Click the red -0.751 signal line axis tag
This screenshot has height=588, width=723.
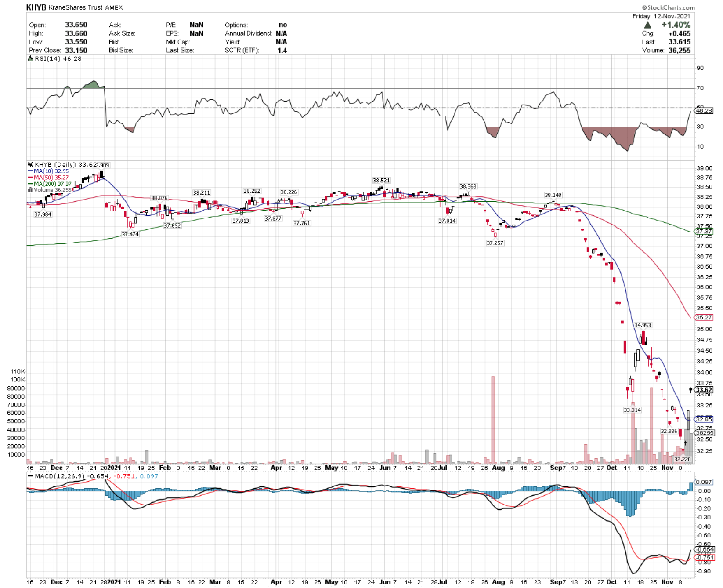(705, 558)
